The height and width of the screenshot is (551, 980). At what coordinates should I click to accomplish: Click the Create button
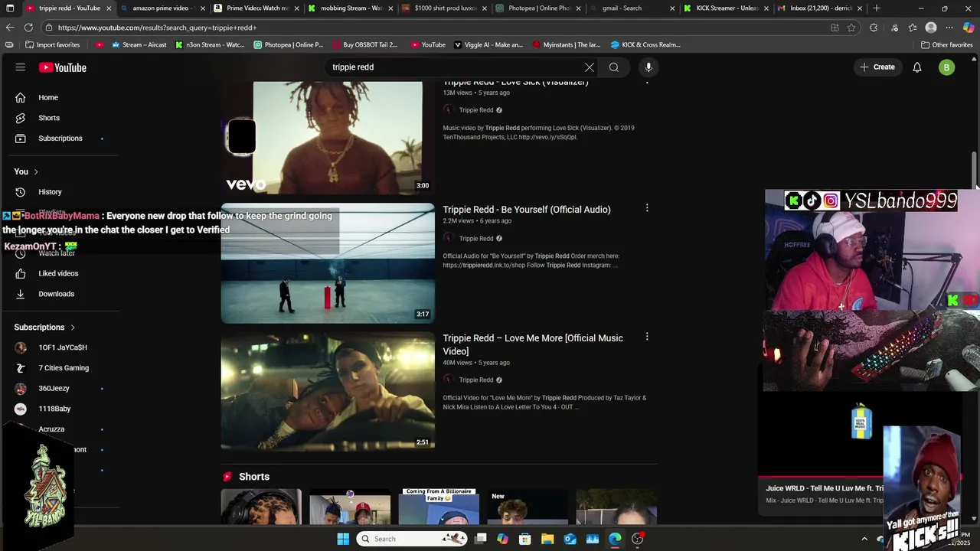(877, 67)
